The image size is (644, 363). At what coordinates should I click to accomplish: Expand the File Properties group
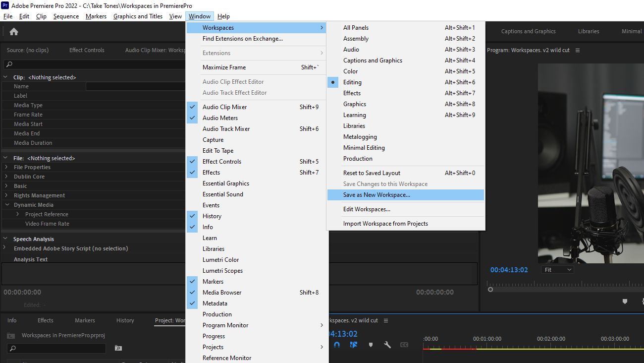click(6, 167)
